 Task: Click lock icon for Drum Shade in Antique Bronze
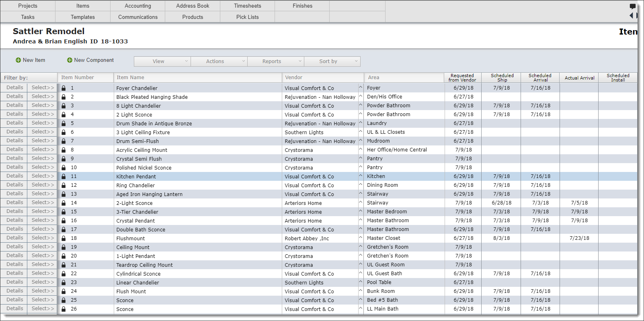64,123
